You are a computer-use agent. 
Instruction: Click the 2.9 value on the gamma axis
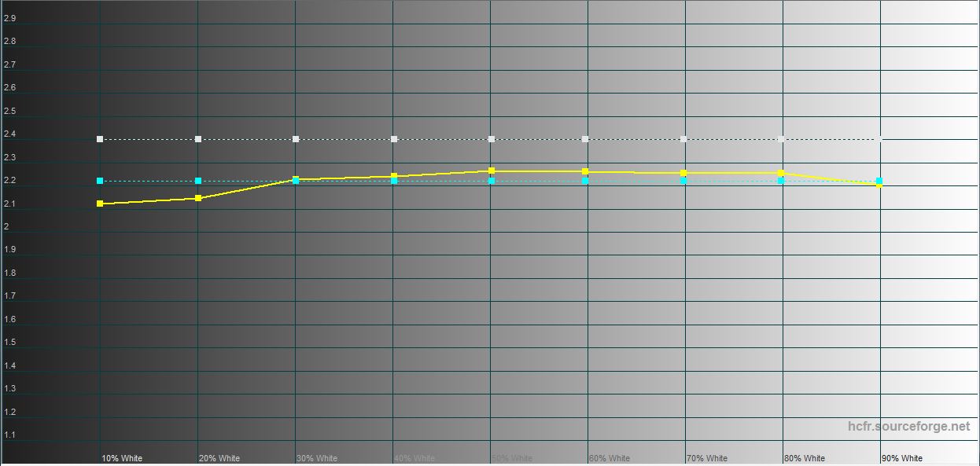[x=9, y=18]
